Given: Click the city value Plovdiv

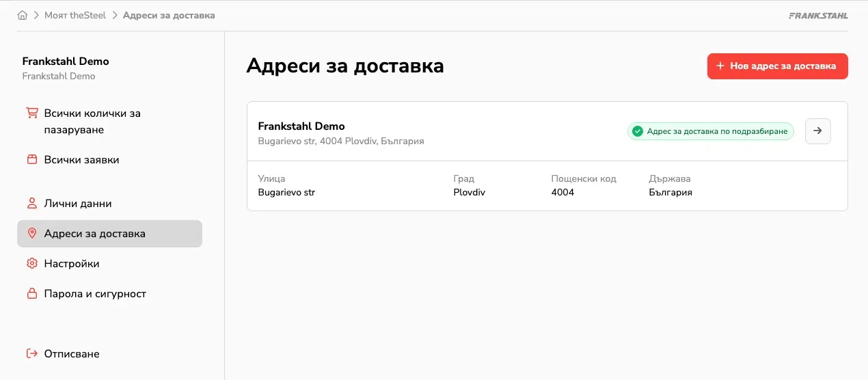Looking at the screenshot, I should [470, 193].
